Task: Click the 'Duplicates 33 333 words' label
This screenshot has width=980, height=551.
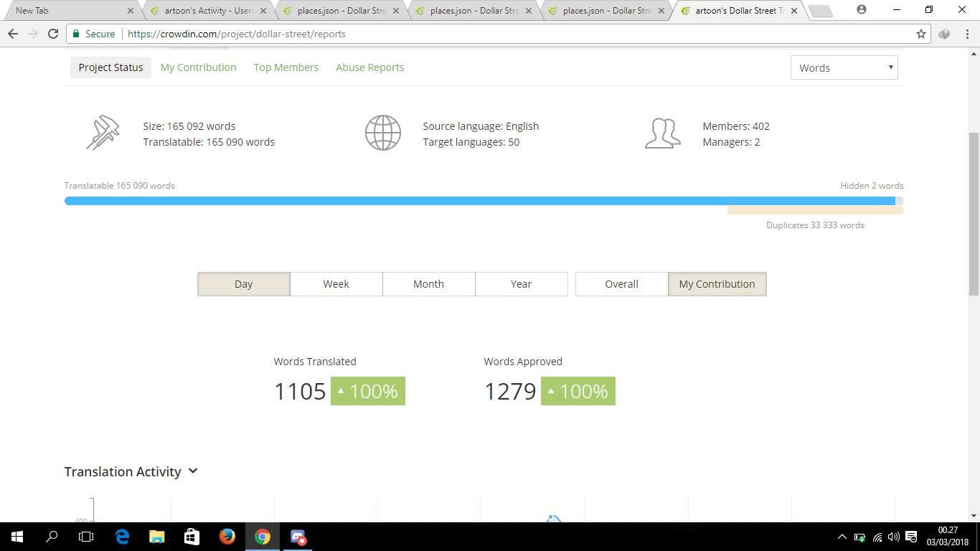Action: [x=815, y=225]
